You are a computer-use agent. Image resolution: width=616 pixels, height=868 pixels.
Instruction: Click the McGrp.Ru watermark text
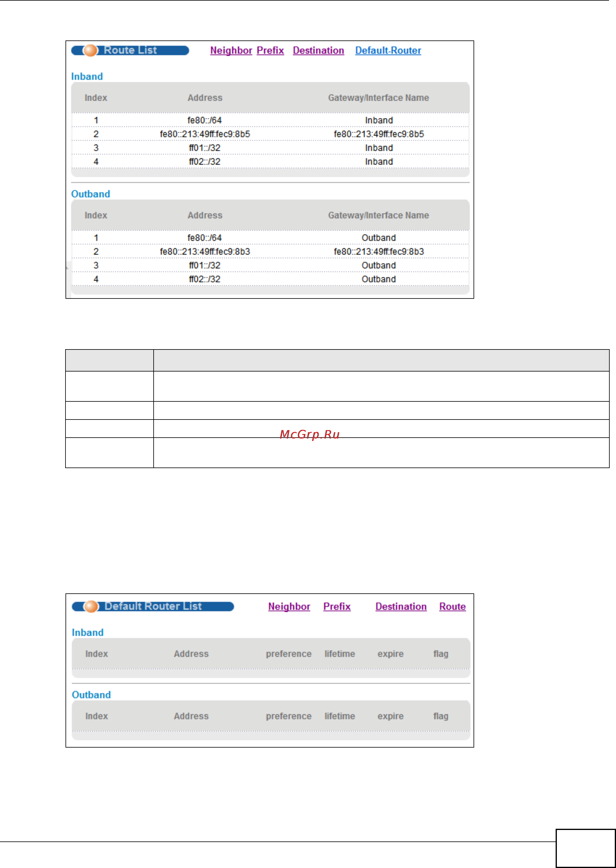point(310,434)
